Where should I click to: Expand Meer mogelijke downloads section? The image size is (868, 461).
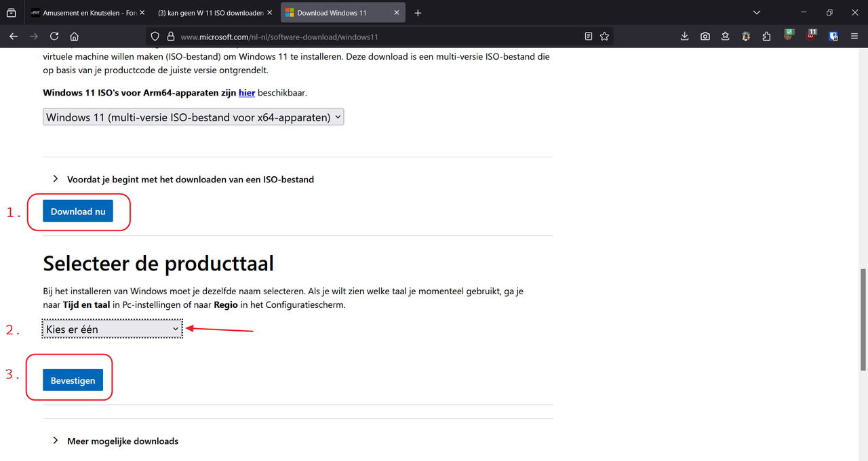[x=115, y=441]
